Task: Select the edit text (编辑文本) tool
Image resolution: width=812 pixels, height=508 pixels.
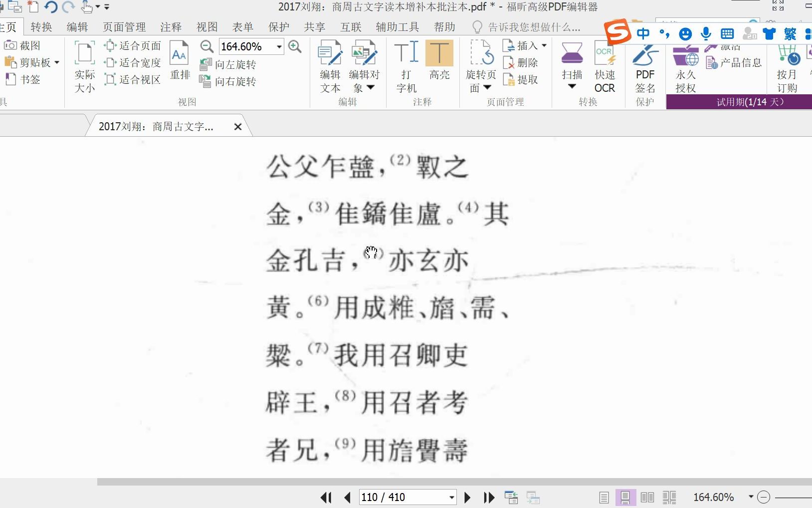Action: point(330,67)
